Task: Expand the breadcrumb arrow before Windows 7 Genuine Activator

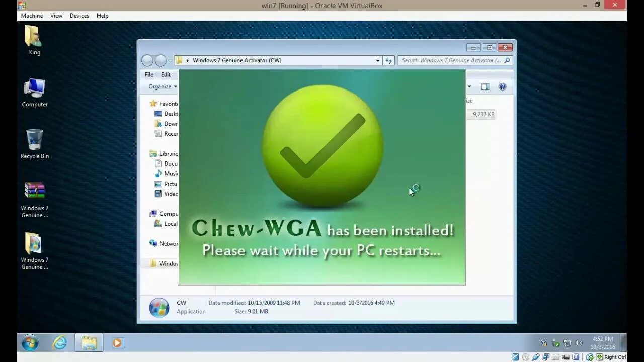Action: tap(188, 60)
